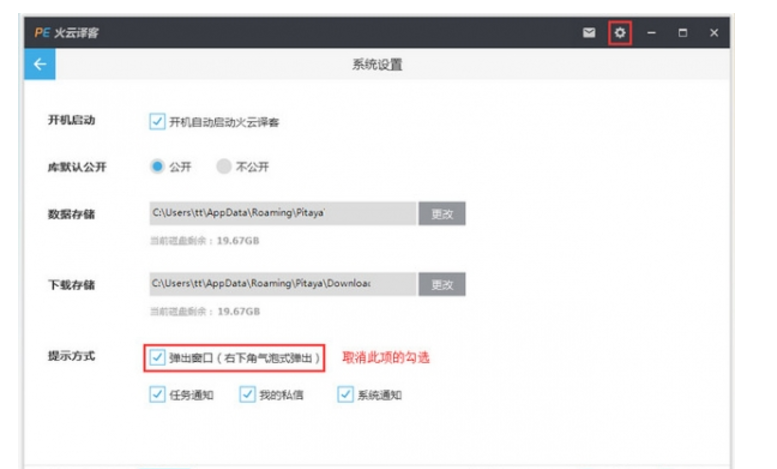Viewport: 777px width, 469px height.
Task: Minimize the 火云译客 window
Action: pos(651,33)
